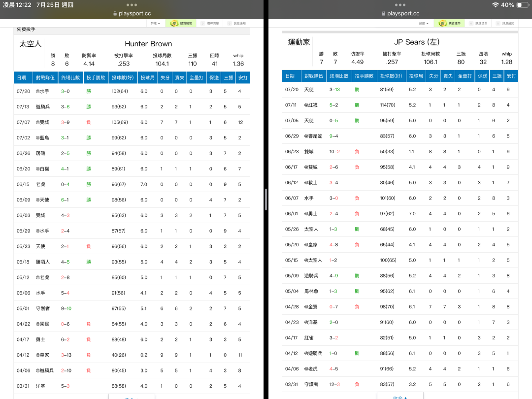Select the Hunter Brown pitcher name
532x399 pixels.
point(148,44)
